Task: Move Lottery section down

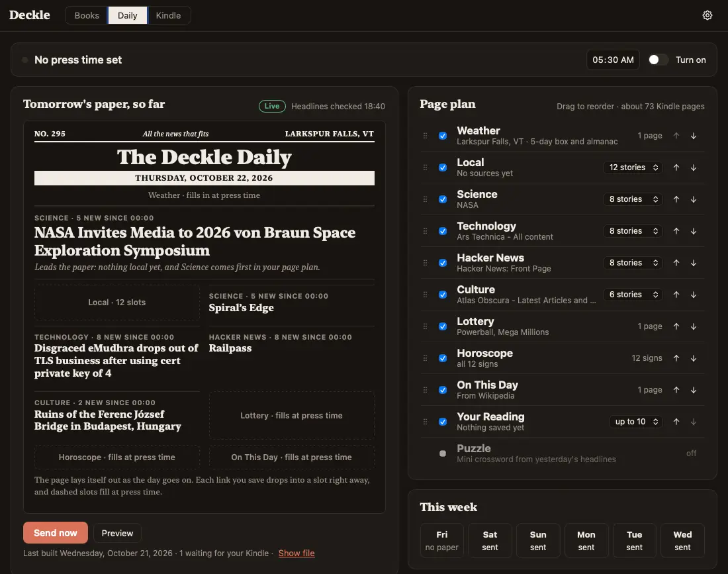Action: tap(693, 326)
